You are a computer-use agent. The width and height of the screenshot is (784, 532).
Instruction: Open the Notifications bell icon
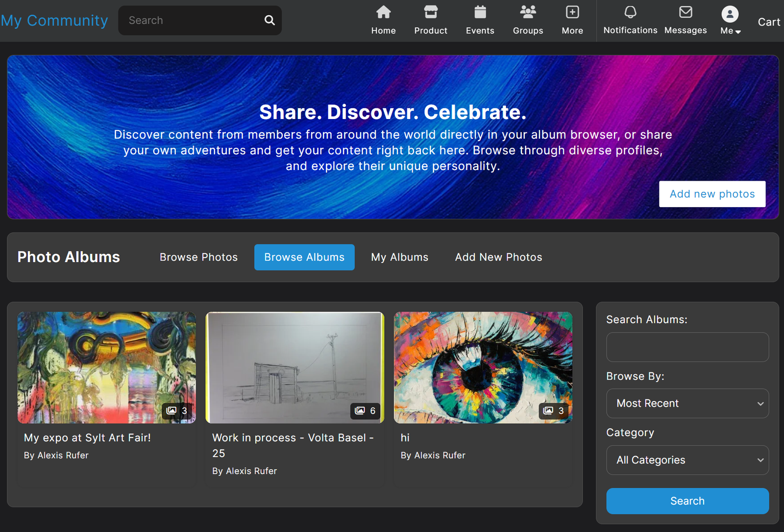coord(630,12)
